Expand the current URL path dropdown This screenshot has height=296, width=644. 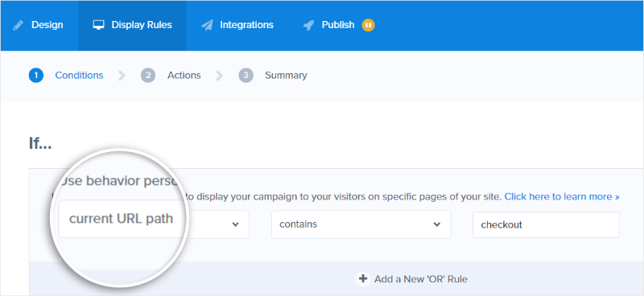(x=154, y=224)
